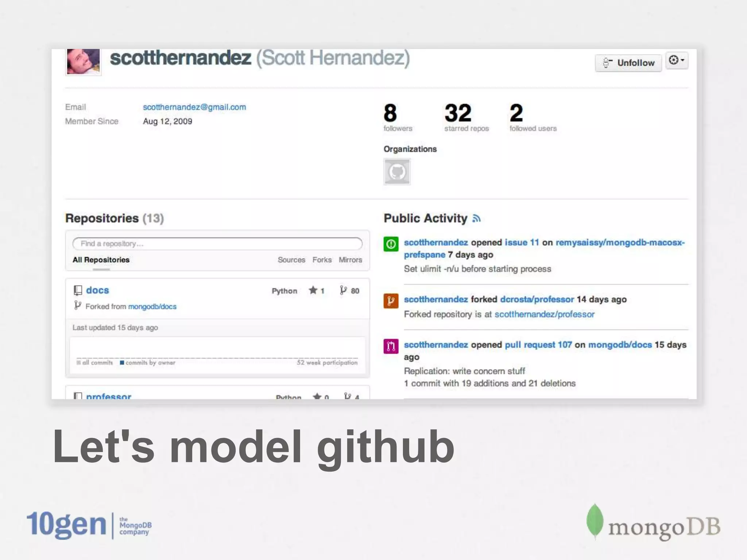Open the scotthernandez/professor forked repository link

[x=544, y=314]
